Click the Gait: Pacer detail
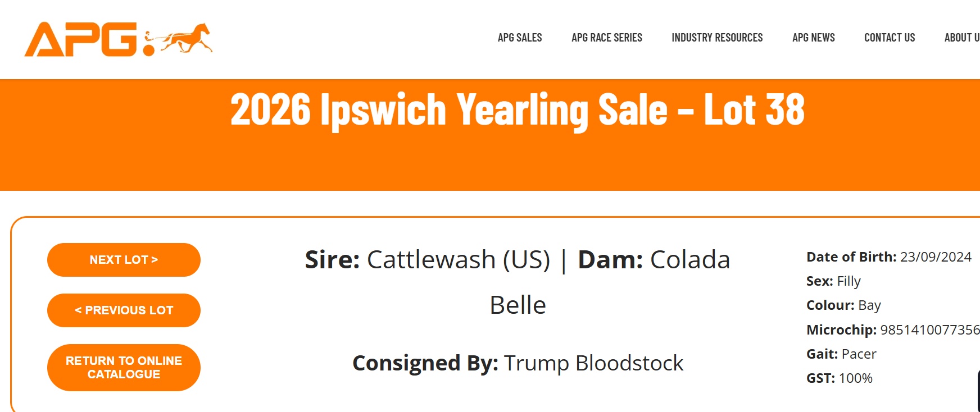980x412 pixels. pos(842,354)
